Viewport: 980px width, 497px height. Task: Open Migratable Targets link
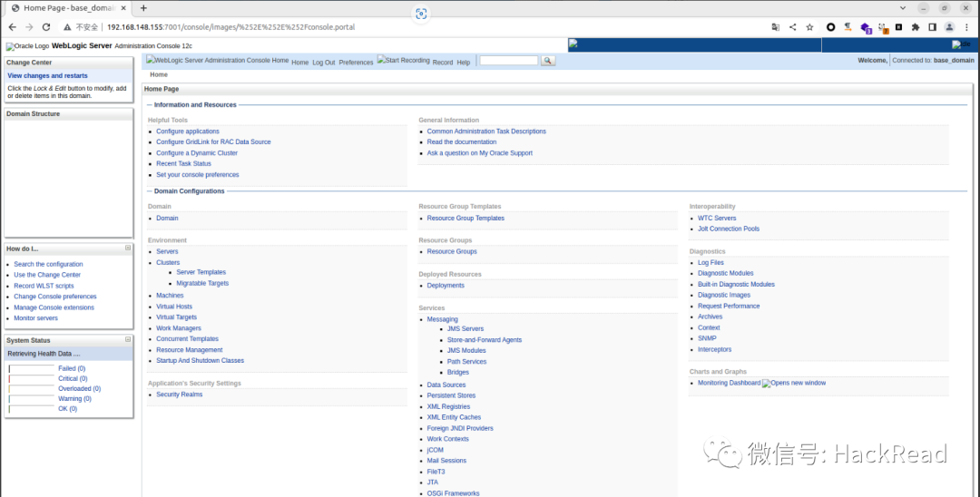[x=202, y=284]
